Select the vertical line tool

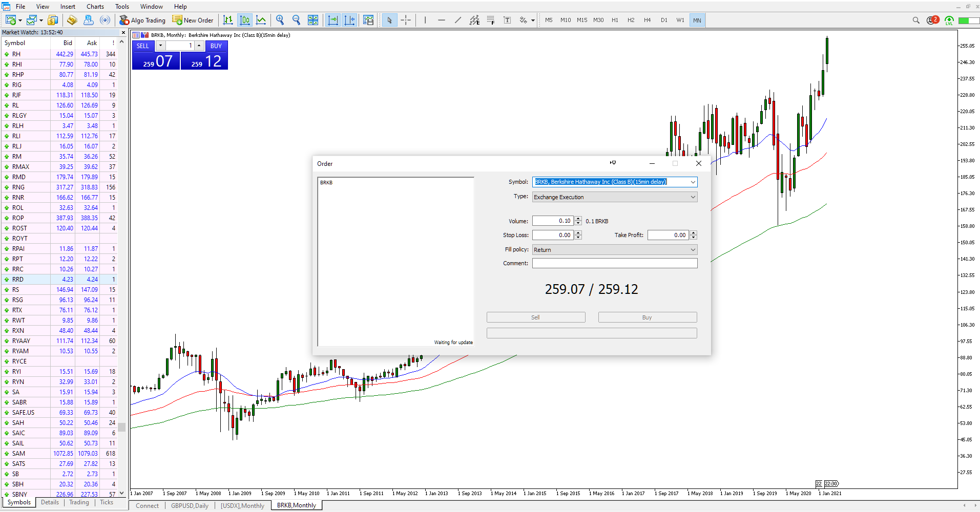click(425, 20)
